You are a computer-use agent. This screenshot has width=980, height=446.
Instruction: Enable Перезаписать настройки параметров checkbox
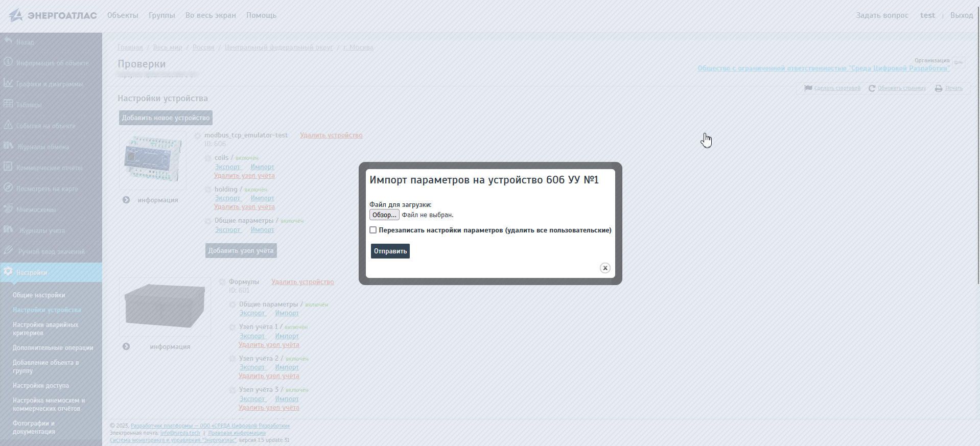tap(373, 230)
